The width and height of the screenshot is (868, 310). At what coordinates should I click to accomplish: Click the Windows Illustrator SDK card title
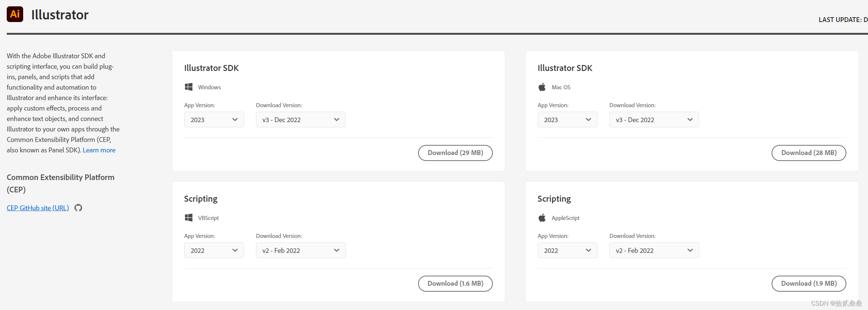(211, 68)
